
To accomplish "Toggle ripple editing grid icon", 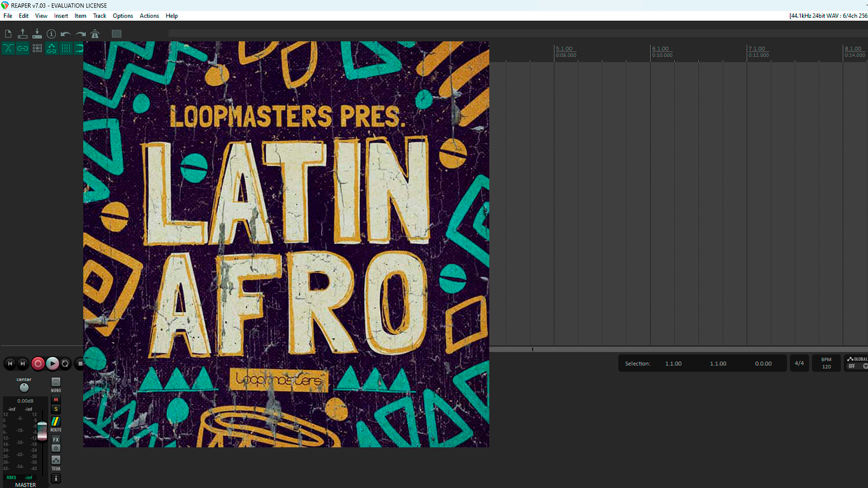I will click(x=37, y=48).
